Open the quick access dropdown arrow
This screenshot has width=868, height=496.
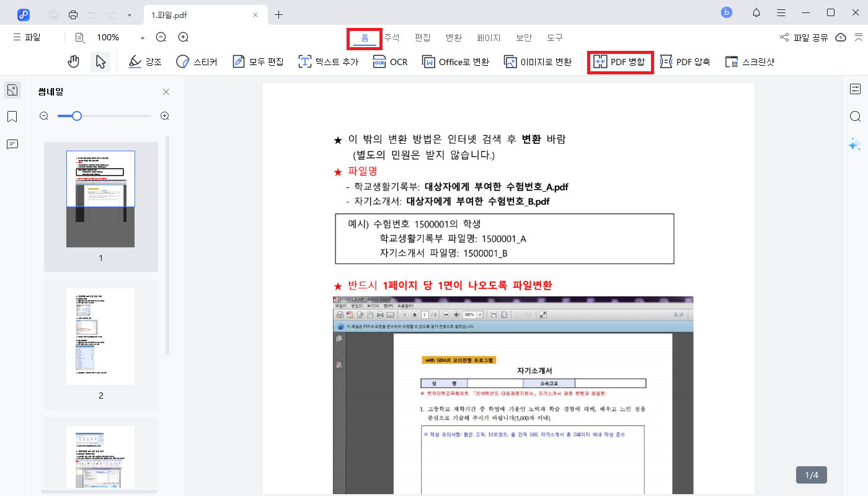(129, 15)
